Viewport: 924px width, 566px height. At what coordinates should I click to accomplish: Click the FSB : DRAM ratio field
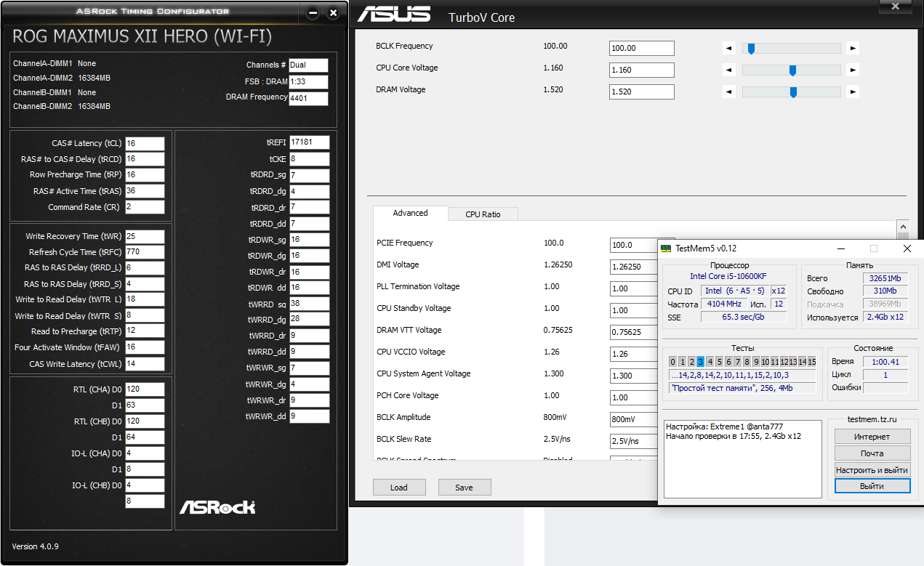(308, 82)
